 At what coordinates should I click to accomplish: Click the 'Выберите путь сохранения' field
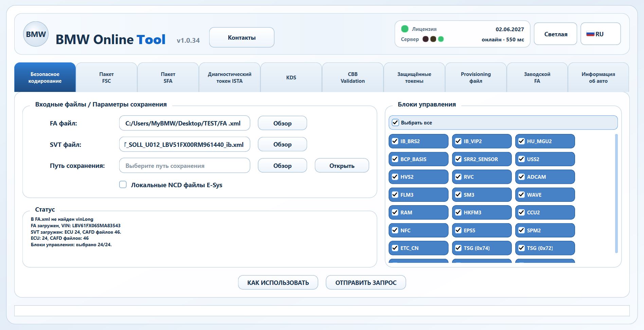(x=184, y=166)
